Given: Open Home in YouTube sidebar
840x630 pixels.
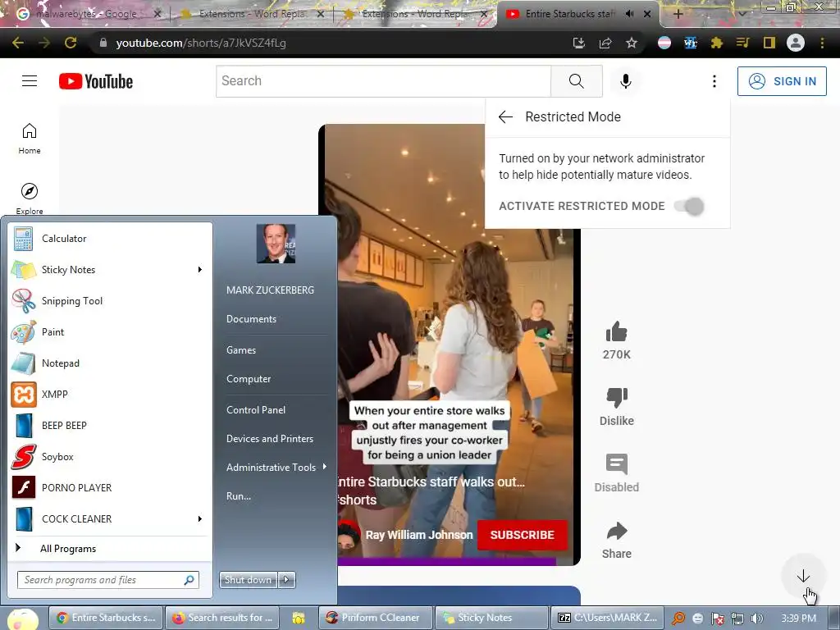Looking at the screenshot, I should (x=30, y=139).
